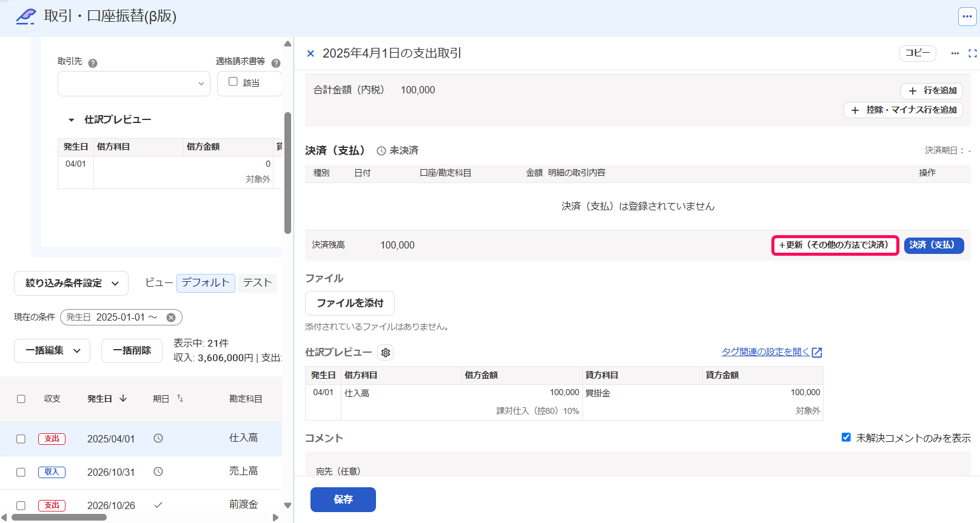This screenshot has width=980, height=523.
Task: Click 収支 column header in list
Action: click(52, 399)
